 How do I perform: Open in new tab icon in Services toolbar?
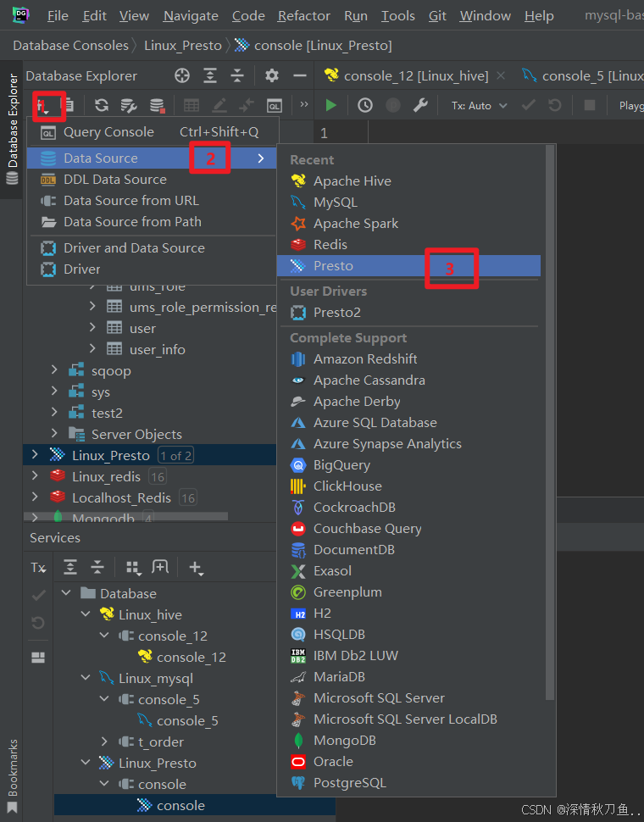[160, 567]
